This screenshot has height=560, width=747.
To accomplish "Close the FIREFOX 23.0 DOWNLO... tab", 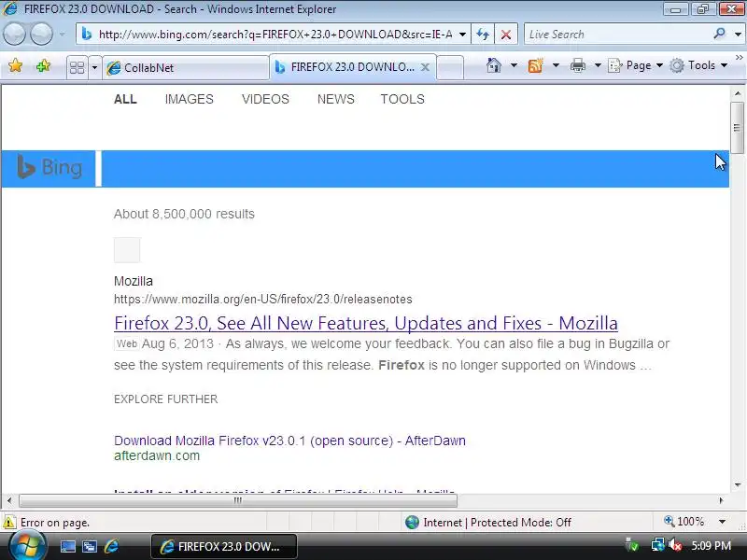I will (425, 67).
